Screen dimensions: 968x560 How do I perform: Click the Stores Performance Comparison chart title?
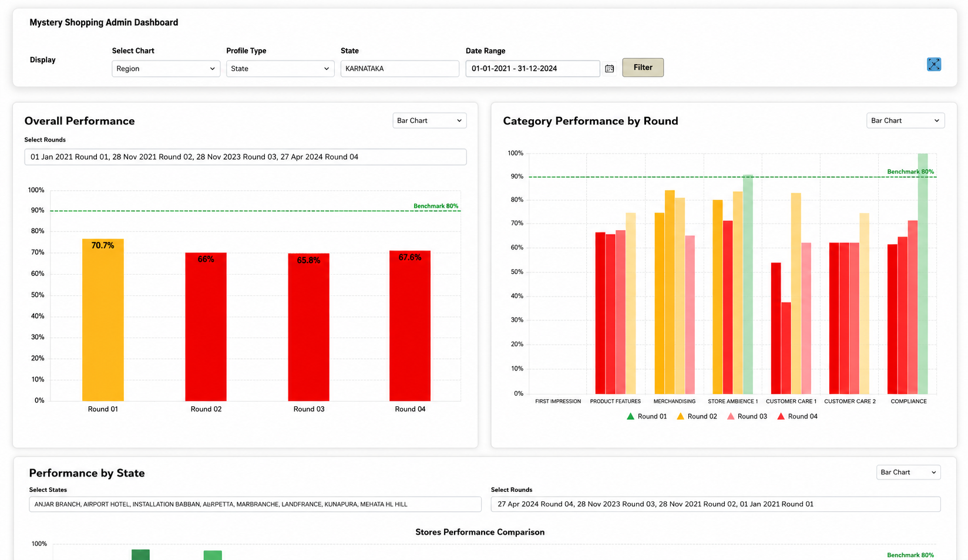[480, 532]
